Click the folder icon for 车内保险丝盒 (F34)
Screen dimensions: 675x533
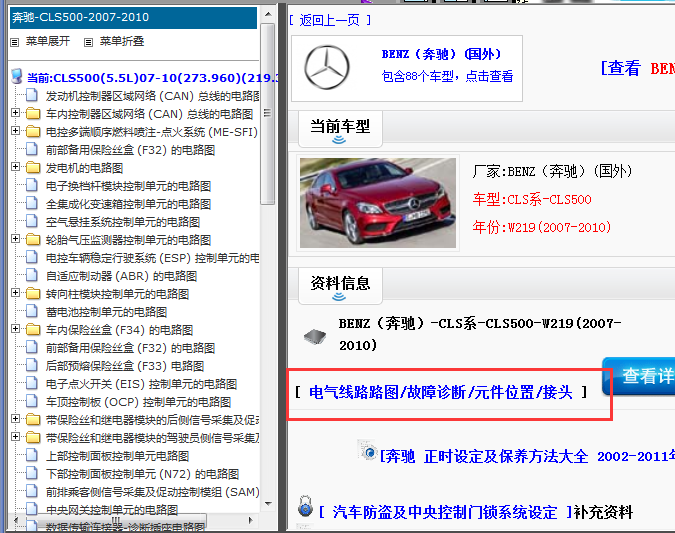coord(33,330)
